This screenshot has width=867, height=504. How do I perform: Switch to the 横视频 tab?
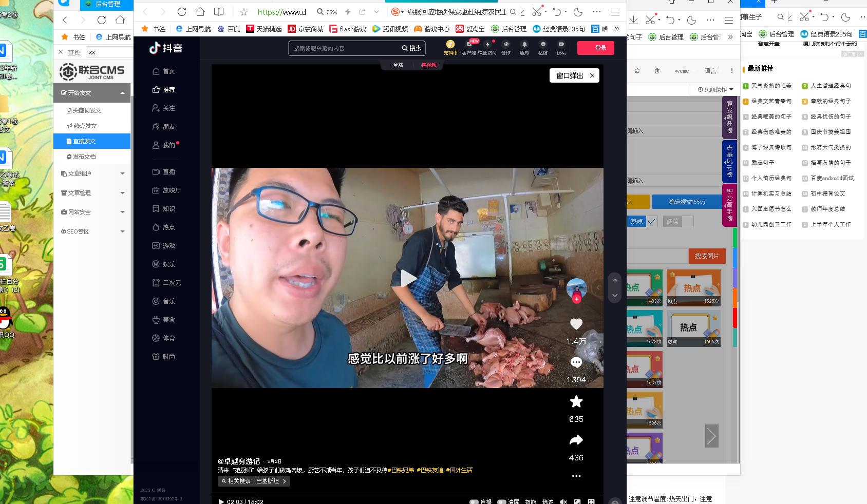pyautogui.click(x=428, y=66)
